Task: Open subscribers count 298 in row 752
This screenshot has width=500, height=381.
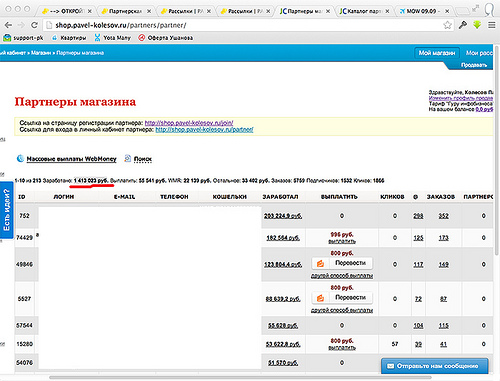Action: 418,216
